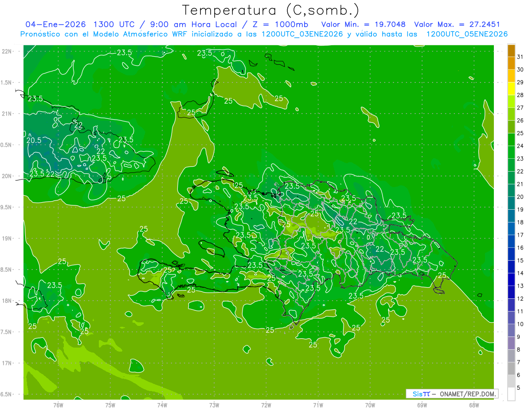Screen dimensions: 532x411
Task: Click the legend color band between 28 and 29
Action: [511, 89]
